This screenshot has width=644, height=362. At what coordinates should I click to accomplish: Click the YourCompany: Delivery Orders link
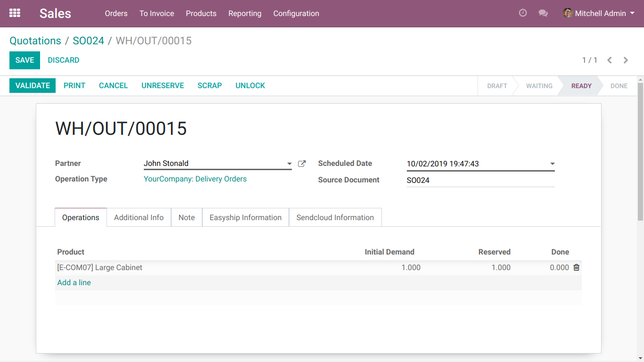(195, 179)
